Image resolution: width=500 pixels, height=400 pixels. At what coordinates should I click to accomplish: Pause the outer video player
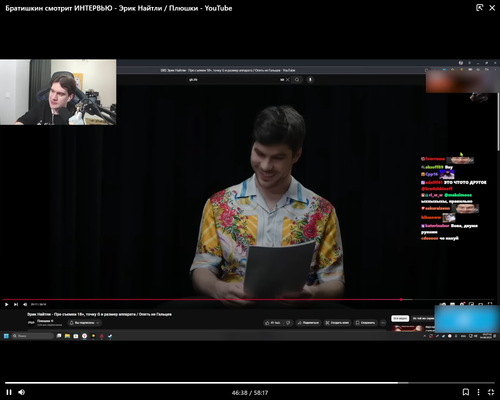click(9, 392)
